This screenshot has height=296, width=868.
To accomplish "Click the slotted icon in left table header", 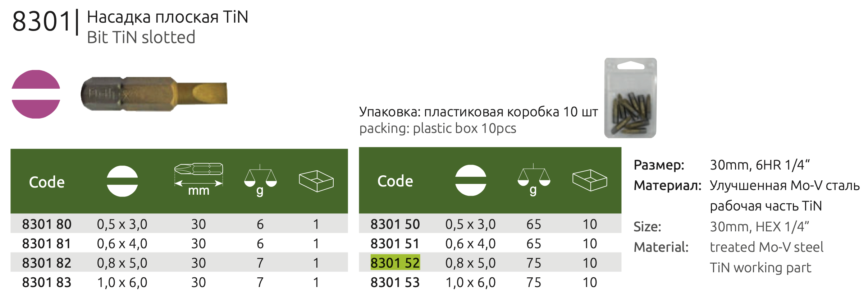I will pos(122,181).
